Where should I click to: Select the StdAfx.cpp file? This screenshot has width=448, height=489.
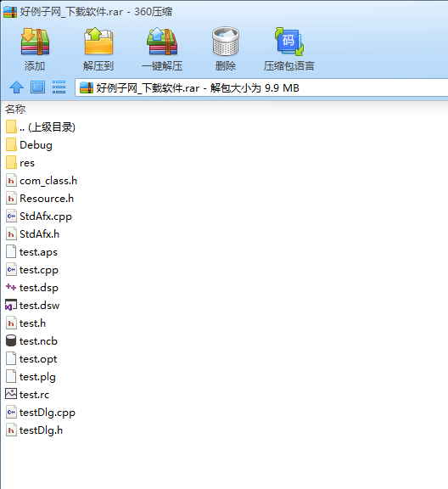pos(39,216)
